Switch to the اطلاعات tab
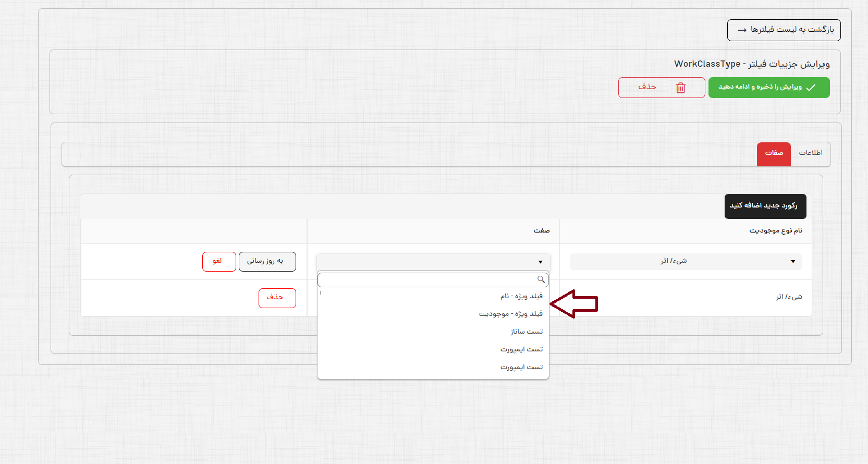This screenshot has width=868, height=464. point(810,153)
